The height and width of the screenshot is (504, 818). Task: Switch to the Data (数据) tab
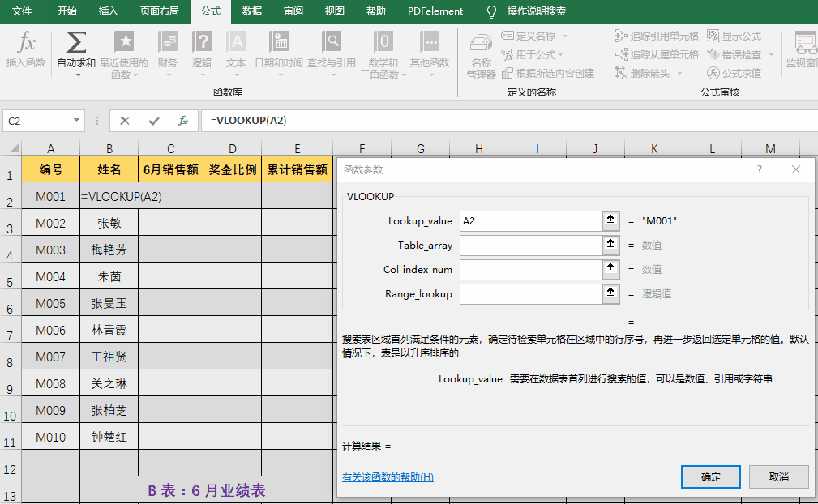pos(252,11)
